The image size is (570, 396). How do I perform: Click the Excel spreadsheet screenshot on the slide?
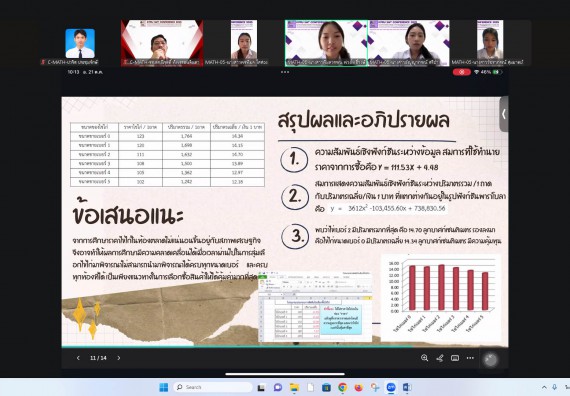[315, 307]
